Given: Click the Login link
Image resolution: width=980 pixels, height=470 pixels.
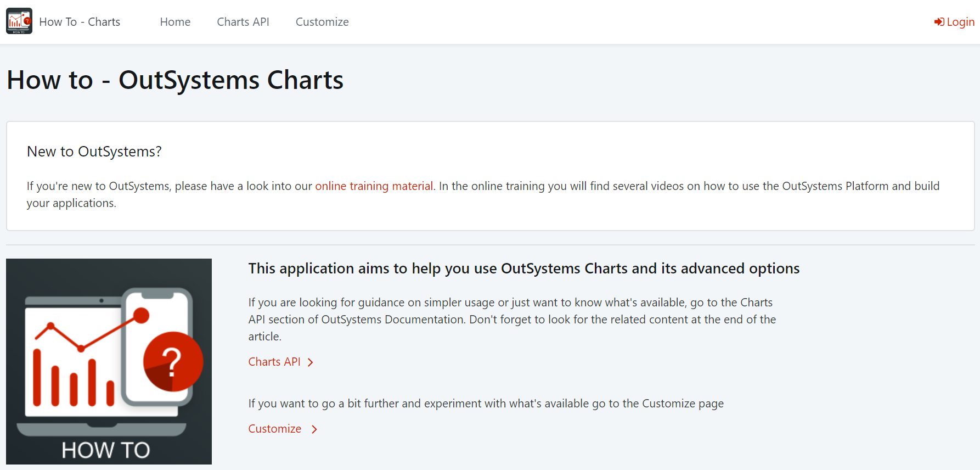Looking at the screenshot, I should click(960, 22).
